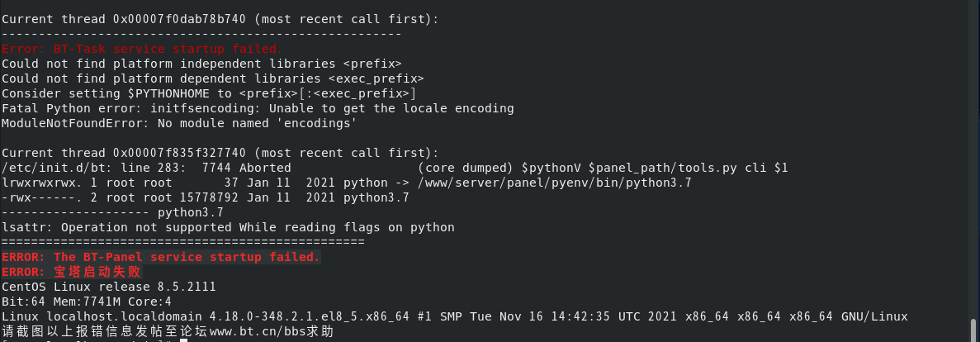Click the 'CentOS Linux release 8.5.2111' text
Viewport: 980px width, 342px height.
click(109, 287)
